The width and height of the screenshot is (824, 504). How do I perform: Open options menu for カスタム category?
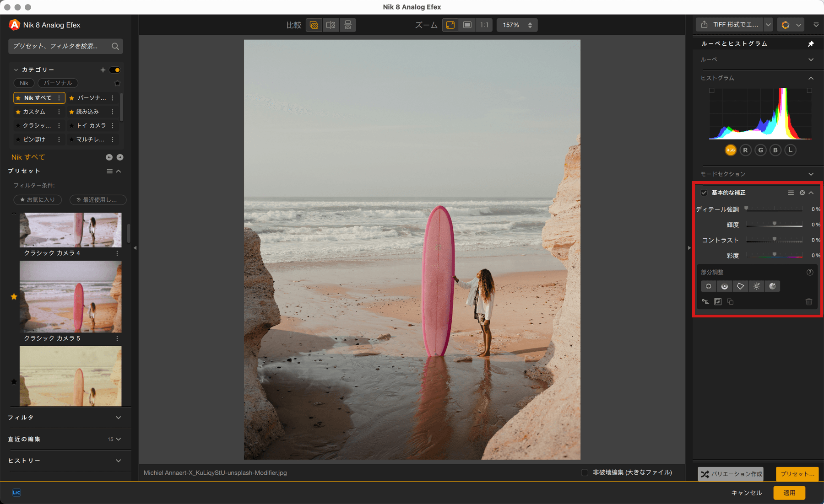[59, 112]
